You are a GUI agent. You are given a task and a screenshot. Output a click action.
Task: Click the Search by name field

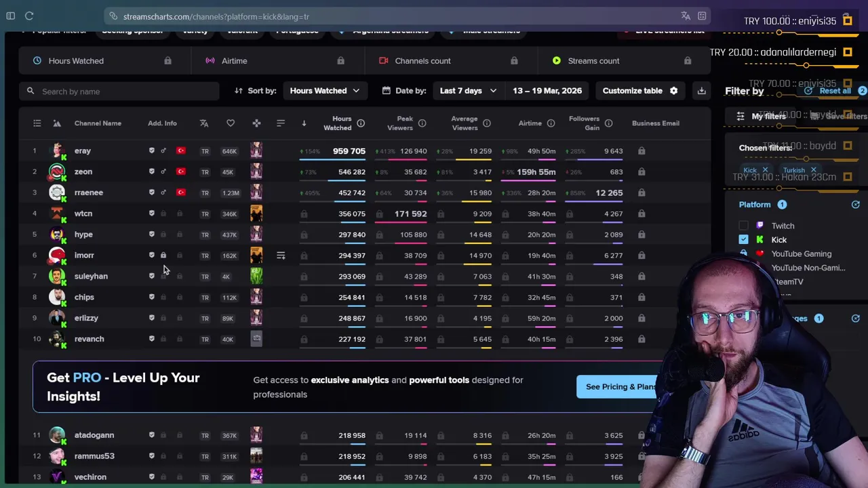(x=119, y=91)
